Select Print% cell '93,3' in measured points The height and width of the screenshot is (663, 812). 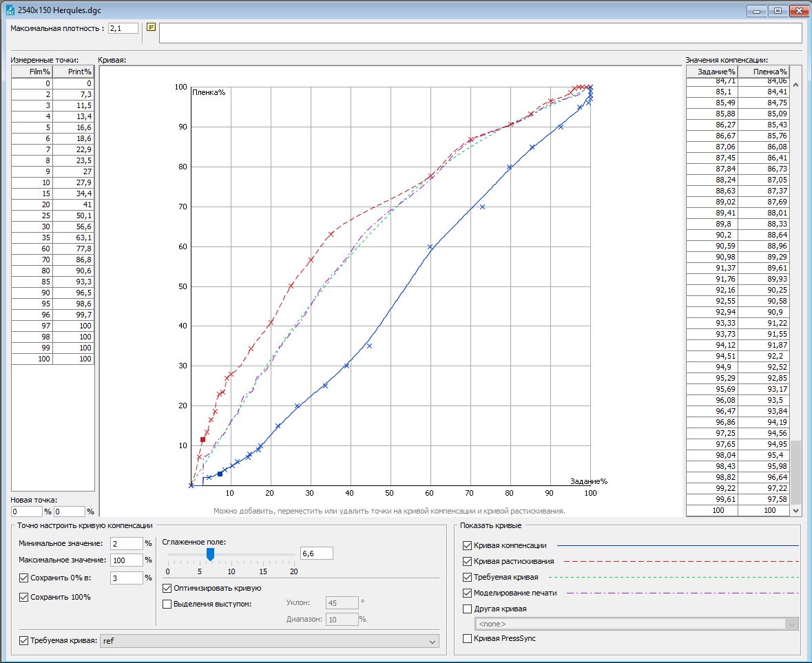point(74,282)
